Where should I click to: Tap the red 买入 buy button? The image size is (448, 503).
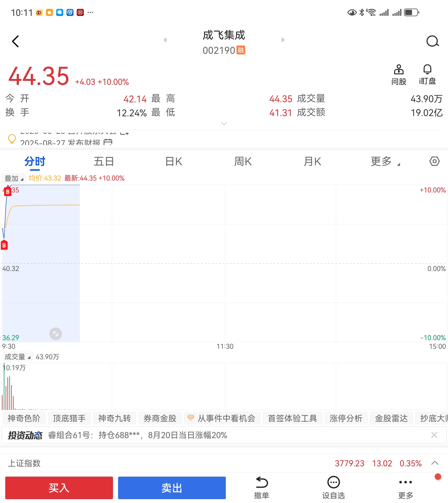[59, 488]
